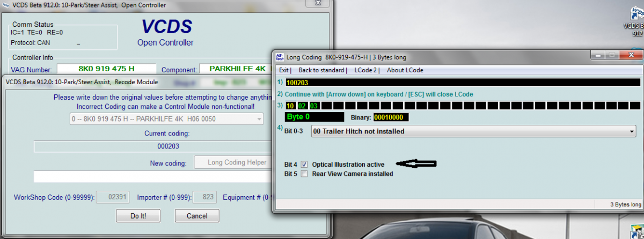Click the VAG Number 8K0 919 475 H field
Viewport: 644px width, 239px height.
tap(106, 69)
